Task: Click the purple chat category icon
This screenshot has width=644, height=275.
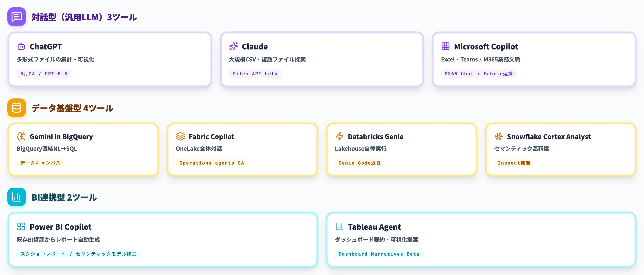Action: tap(16, 17)
